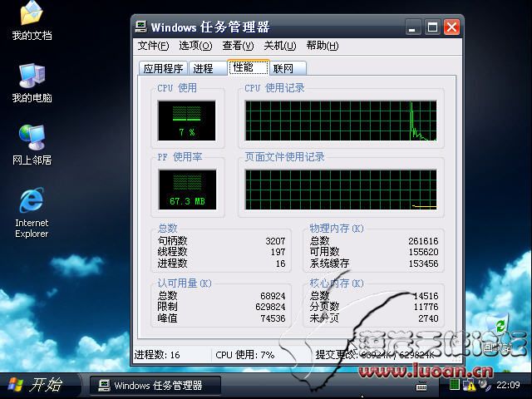Click the CPU 使用 gauge showing 7 %
The width and height of the screenshot is (532, 399).
186,121
